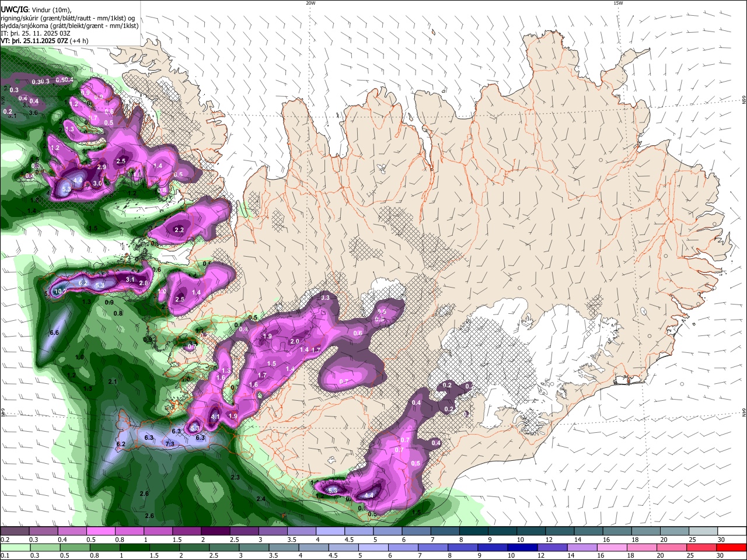Viewport: 747px width, 560px height.
Task: Click the 2.0 value inside the purple snow area
Action: (295, 342)
